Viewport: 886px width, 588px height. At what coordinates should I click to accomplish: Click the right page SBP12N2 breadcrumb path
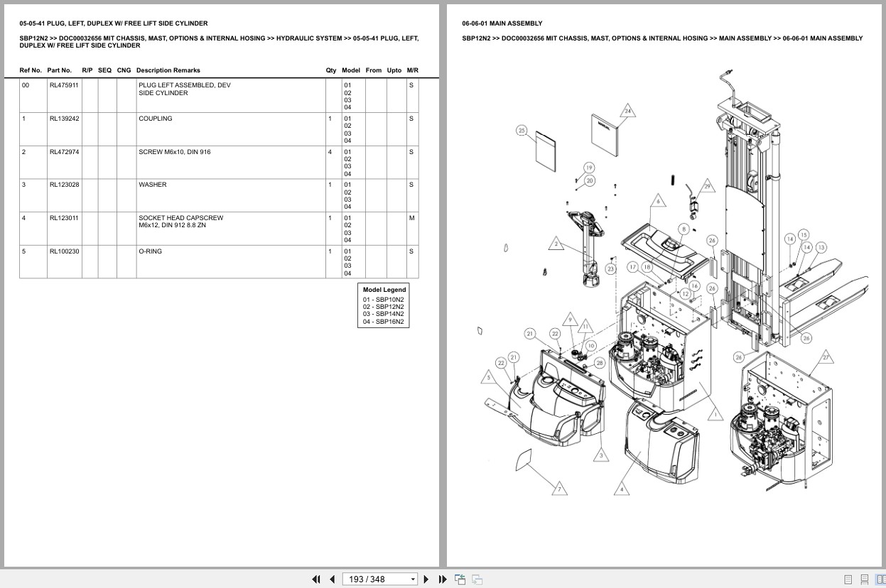pyautogui.click(x=662, y=38)
